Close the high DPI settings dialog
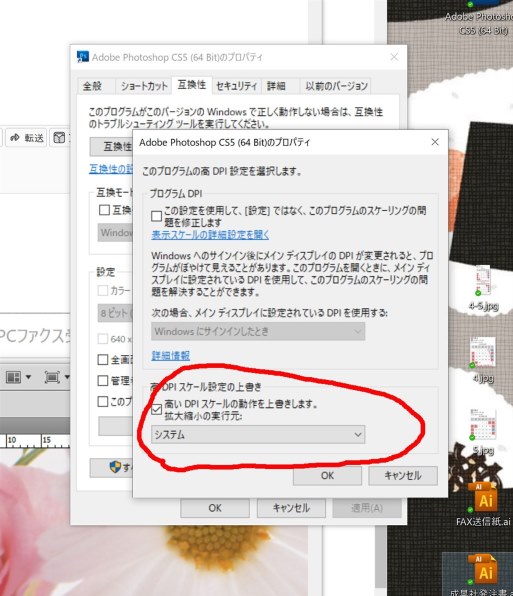 (435, 142)
